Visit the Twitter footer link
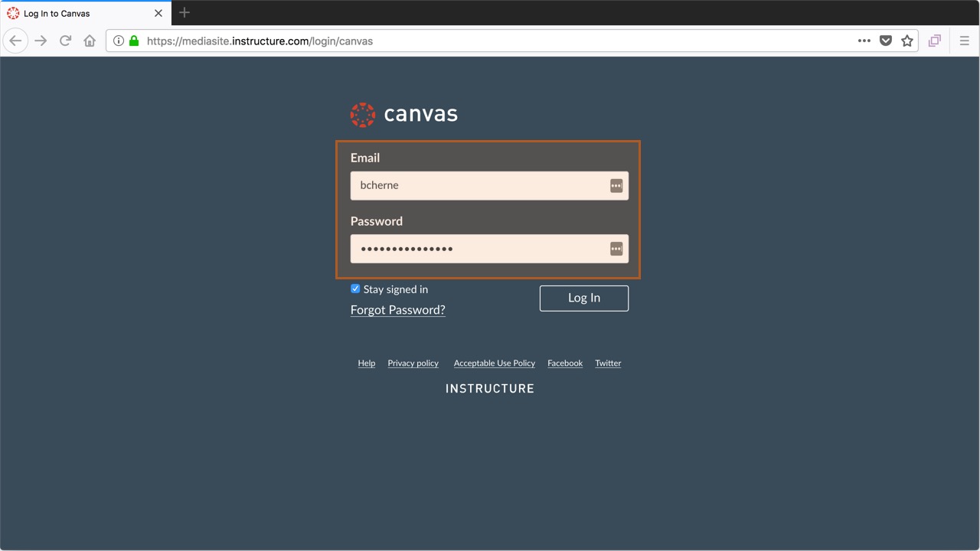980x551 pixels. coord(608,363)
